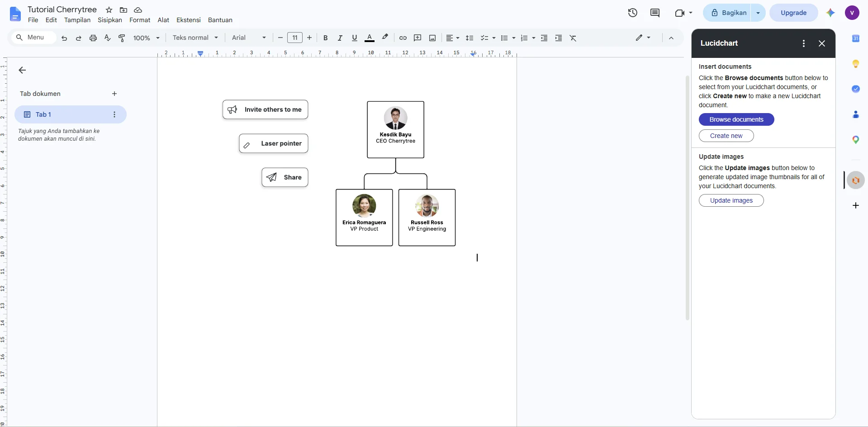Get more add-ons with plus icon
Screen dimensions: 868x427
pyautogui.click(x=856, y=205)
